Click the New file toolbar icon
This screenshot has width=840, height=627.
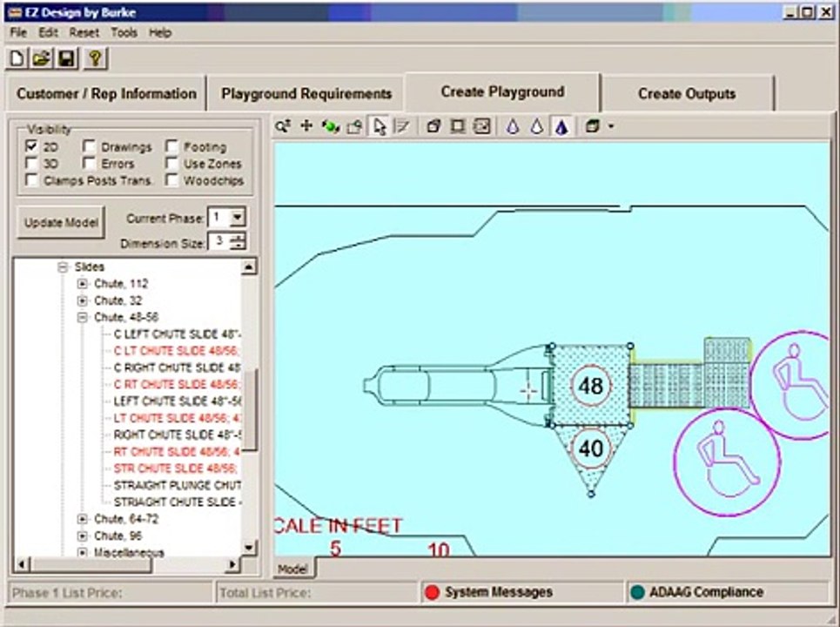tap(17, 58)
